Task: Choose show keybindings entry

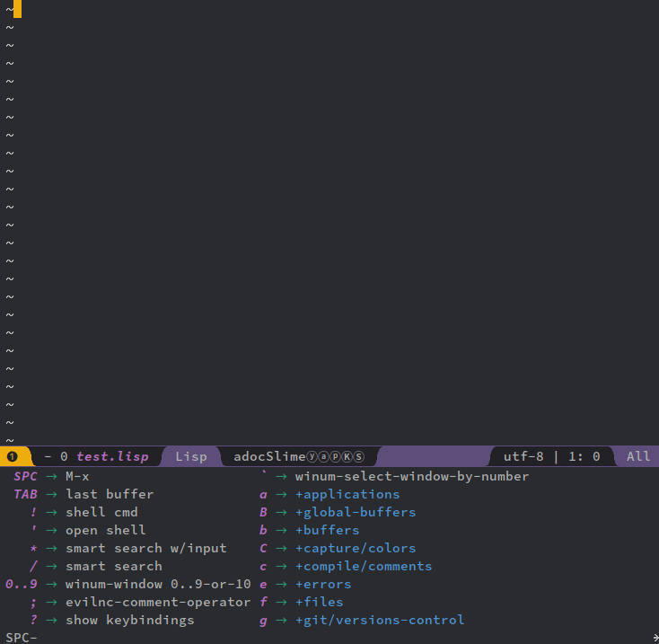Action: (x=112, y=620)
